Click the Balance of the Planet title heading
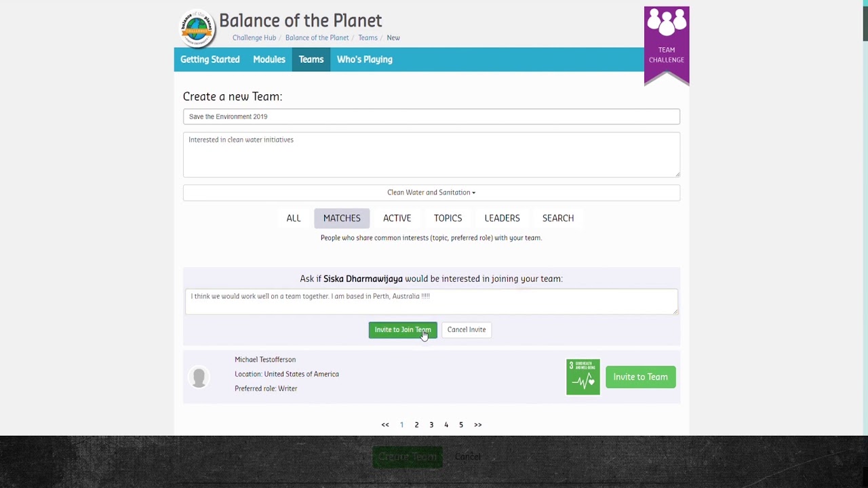This screenshot has height=488, width=868. pyautogui.click(x=300, y=20)
